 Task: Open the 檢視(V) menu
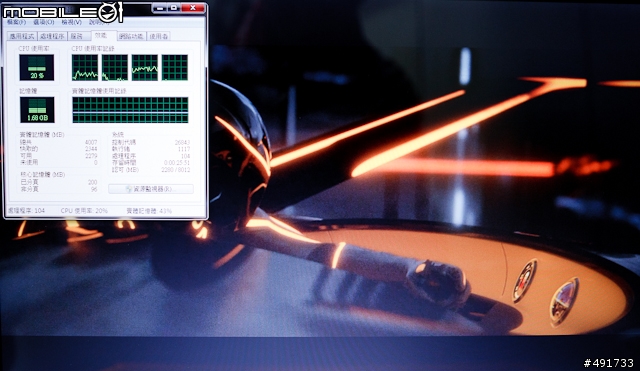point(71,22)
